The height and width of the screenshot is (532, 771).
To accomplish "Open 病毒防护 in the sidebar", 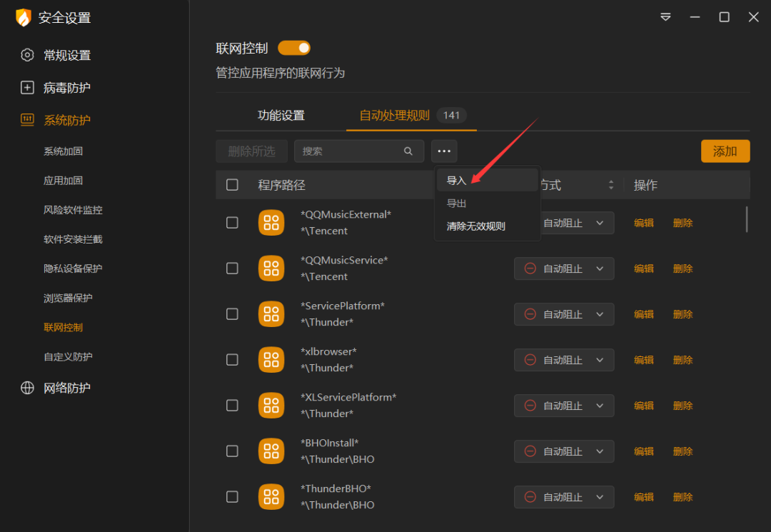I will click(x=67, y=88).
